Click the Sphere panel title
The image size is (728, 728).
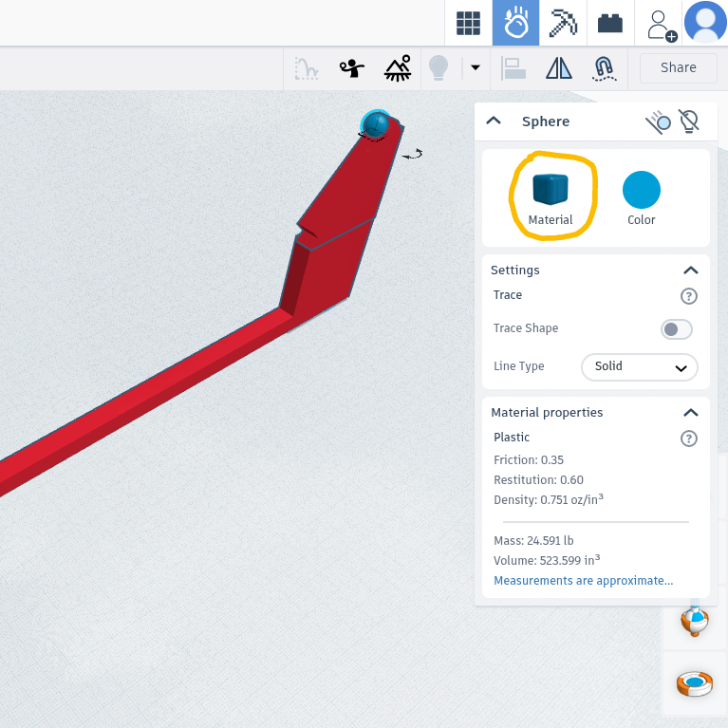[546, 121]
